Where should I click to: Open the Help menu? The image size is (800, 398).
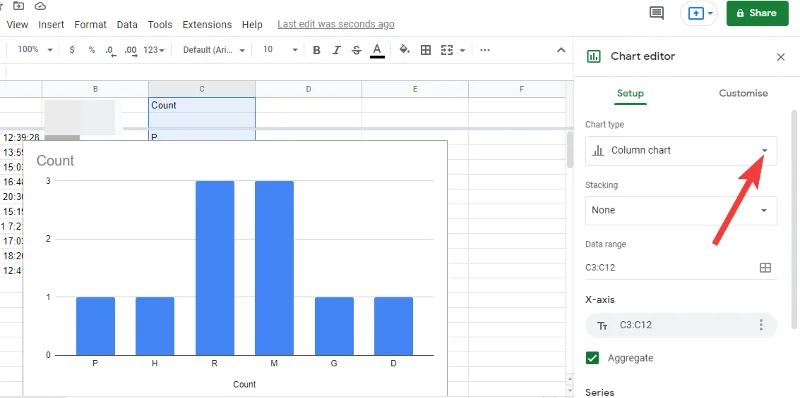(x=252, y=24)
